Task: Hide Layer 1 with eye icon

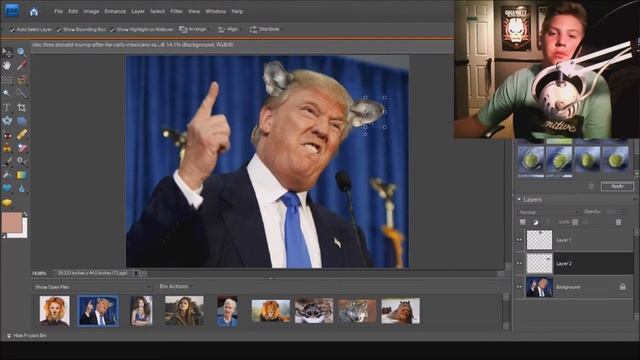Action: tap(520, 240)
